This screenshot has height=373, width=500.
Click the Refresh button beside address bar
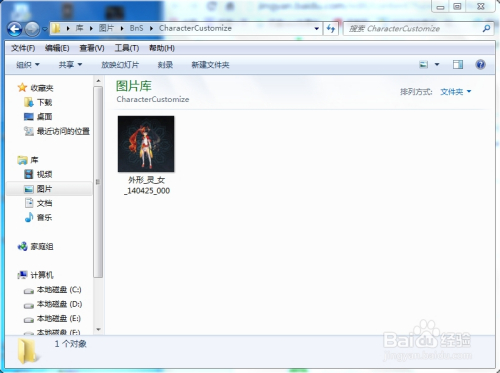tap(331, 29)
